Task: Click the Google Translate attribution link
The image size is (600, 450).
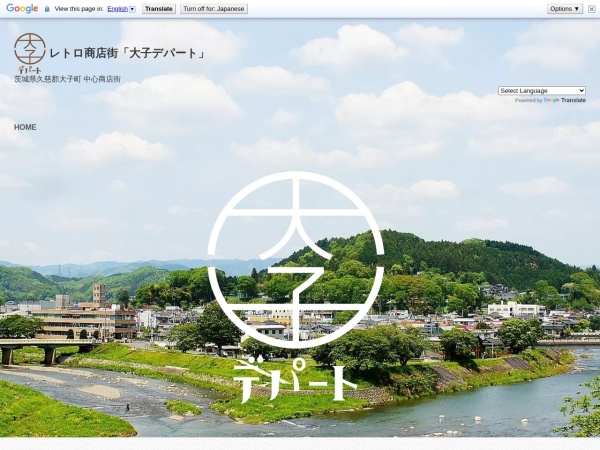Action: (565, 100)
